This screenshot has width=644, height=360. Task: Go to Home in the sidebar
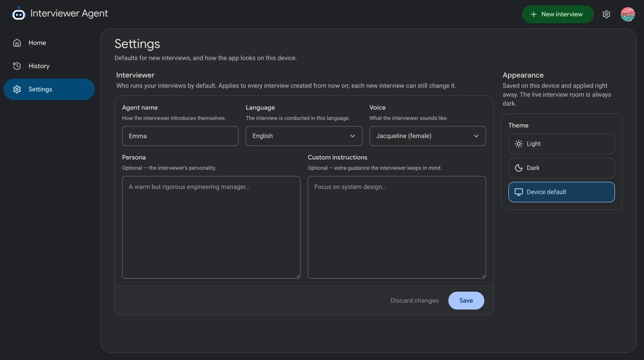click(49, 43)
